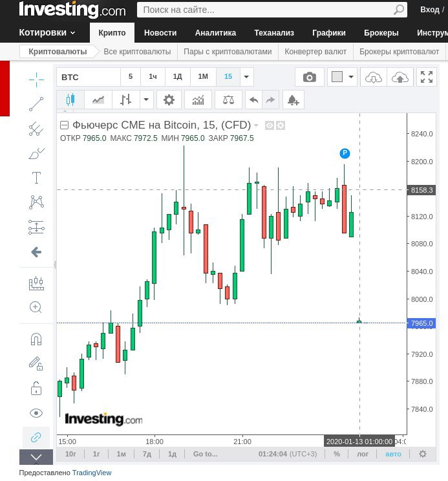Click the blue P marker on chart

(x=345, y=153)
